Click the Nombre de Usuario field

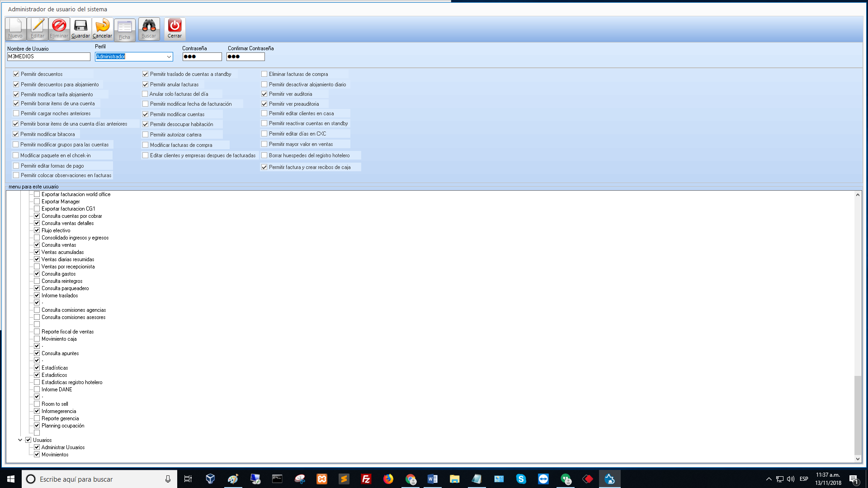tap(49, 57)
